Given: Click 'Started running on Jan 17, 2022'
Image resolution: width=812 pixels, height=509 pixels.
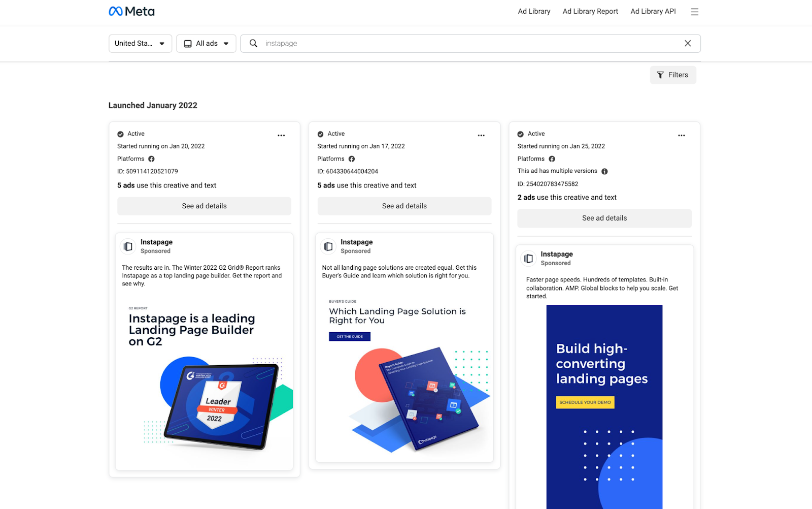Looking at the screenshot, I should pos(361,146).
